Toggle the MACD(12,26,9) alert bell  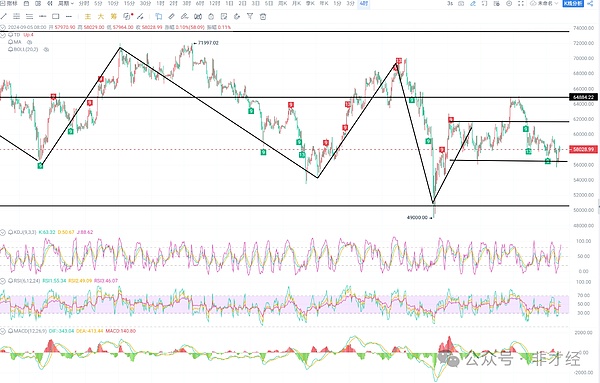[x=11, y=331]
